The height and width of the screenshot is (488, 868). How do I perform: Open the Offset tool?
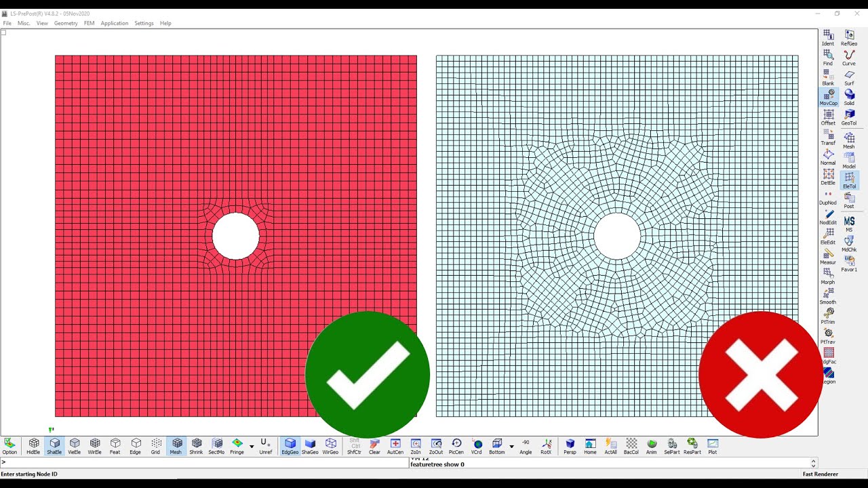point(828,117)
